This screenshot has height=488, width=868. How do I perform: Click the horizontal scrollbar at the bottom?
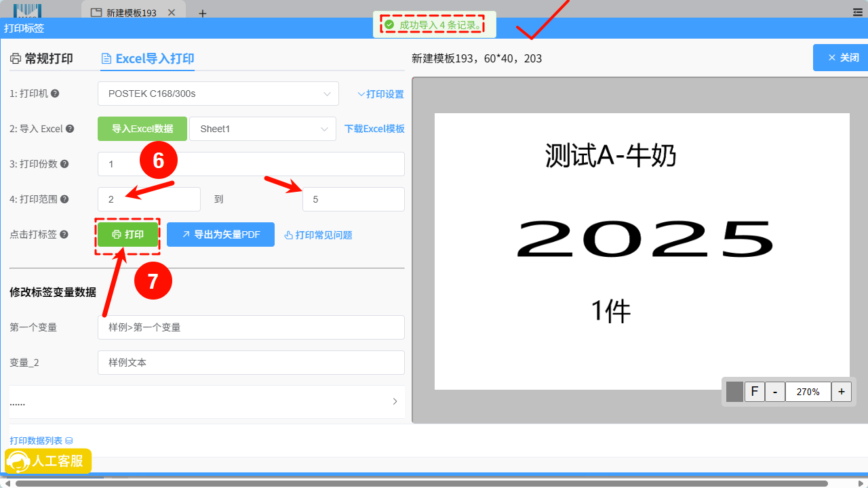(421, 483)
